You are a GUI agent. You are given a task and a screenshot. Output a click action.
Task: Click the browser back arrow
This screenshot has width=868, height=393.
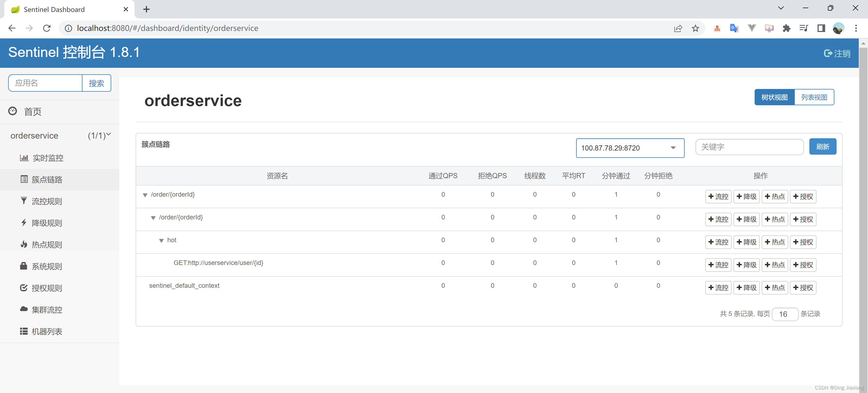12,28
